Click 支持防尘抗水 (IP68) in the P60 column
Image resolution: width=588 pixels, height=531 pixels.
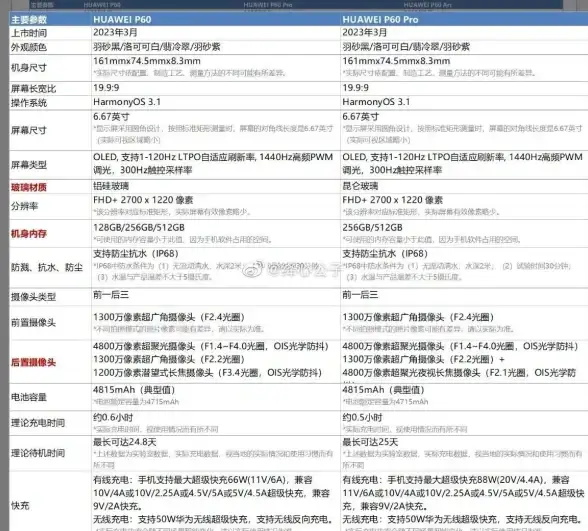pos(136,254)
